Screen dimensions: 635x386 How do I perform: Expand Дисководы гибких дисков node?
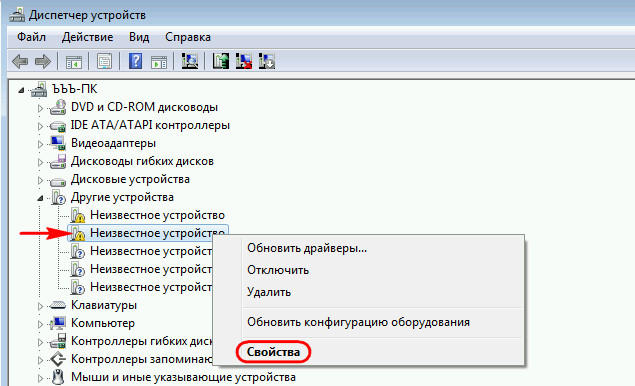[40, 162]
